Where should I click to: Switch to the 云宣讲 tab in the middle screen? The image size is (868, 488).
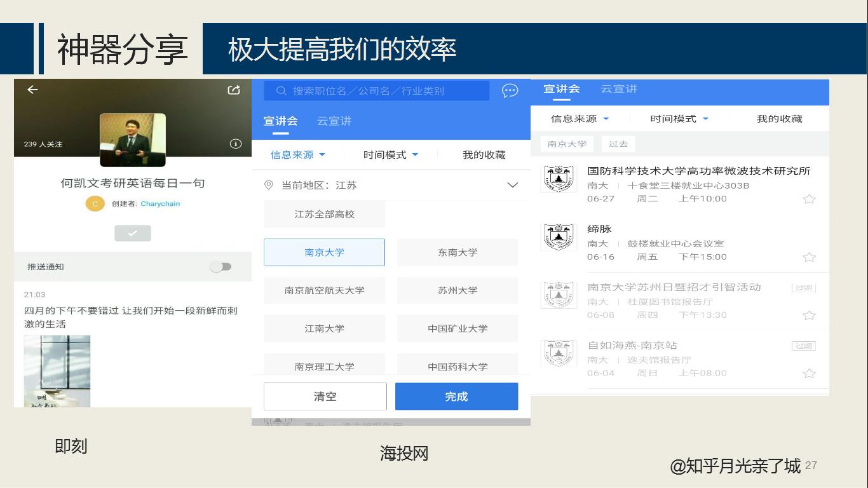[x=334, y=121]
